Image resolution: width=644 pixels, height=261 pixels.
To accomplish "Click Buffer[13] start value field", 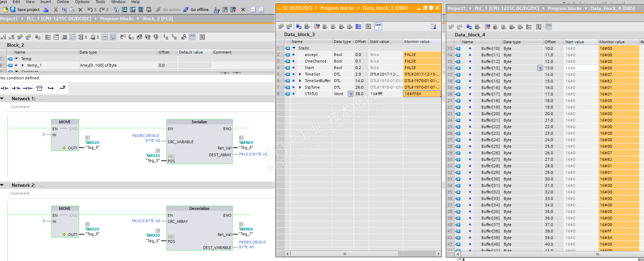I will click(x=581, y=68).
